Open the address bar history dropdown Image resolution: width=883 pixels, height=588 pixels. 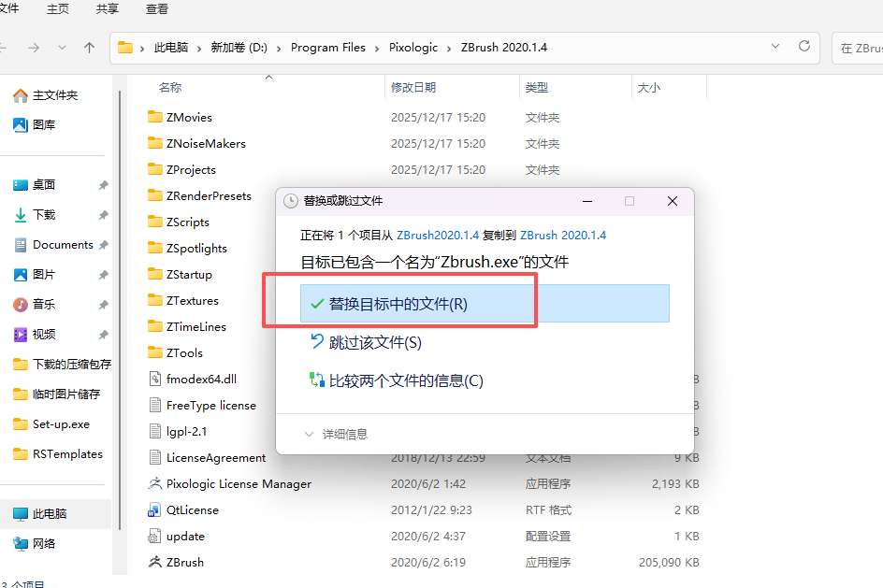point(774,48)
